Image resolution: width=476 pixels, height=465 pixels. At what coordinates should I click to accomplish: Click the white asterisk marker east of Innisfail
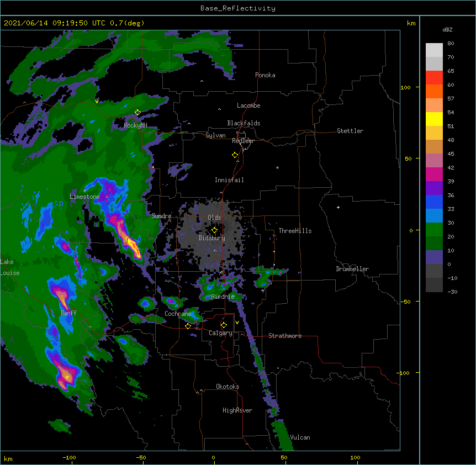point(277,167)
